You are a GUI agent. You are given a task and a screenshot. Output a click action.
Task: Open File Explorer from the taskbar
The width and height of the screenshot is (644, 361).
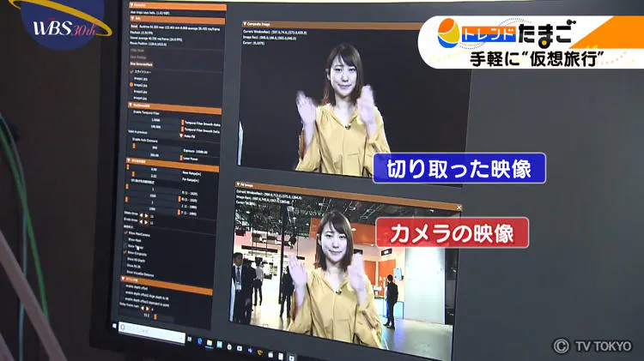pyautogui.click(x=210, y=342)
